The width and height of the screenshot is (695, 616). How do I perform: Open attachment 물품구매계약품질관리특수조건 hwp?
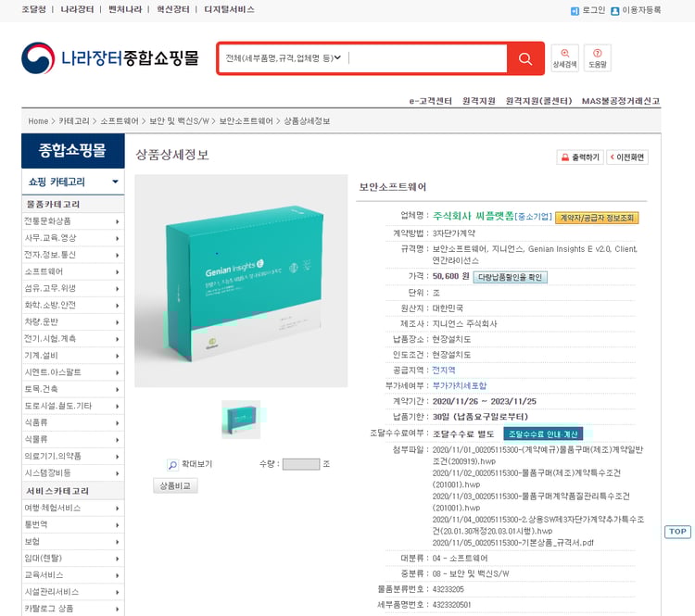click(x=531, y=502)
